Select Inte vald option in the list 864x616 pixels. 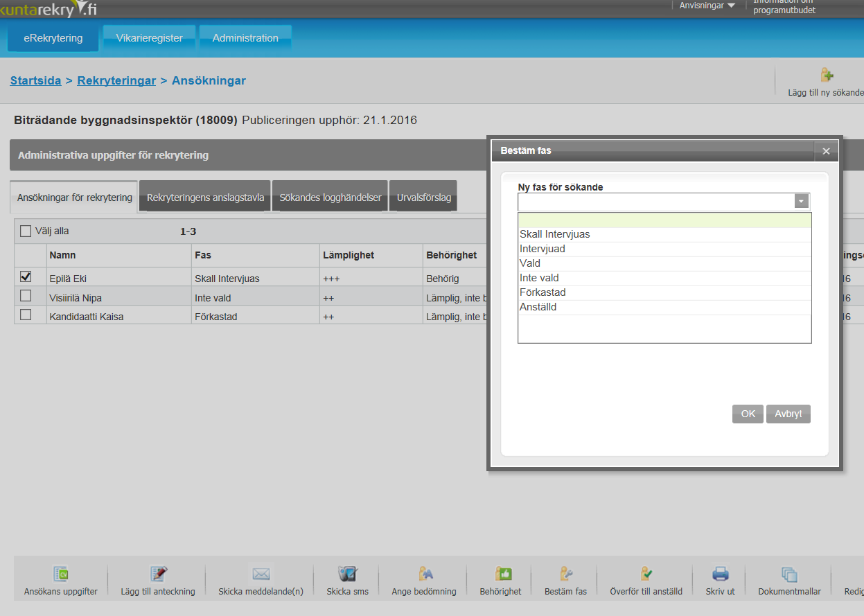click(x=664, y=278)
